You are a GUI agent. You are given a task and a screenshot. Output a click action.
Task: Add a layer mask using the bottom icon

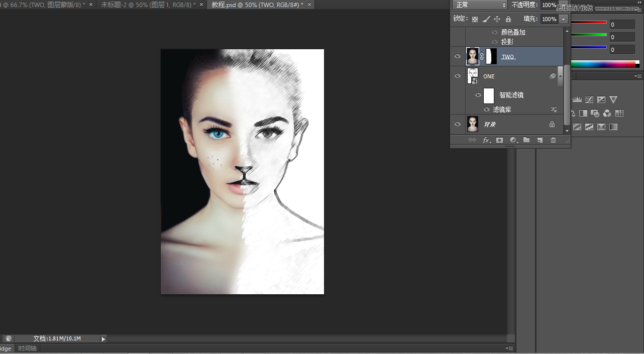click(499, 140)
